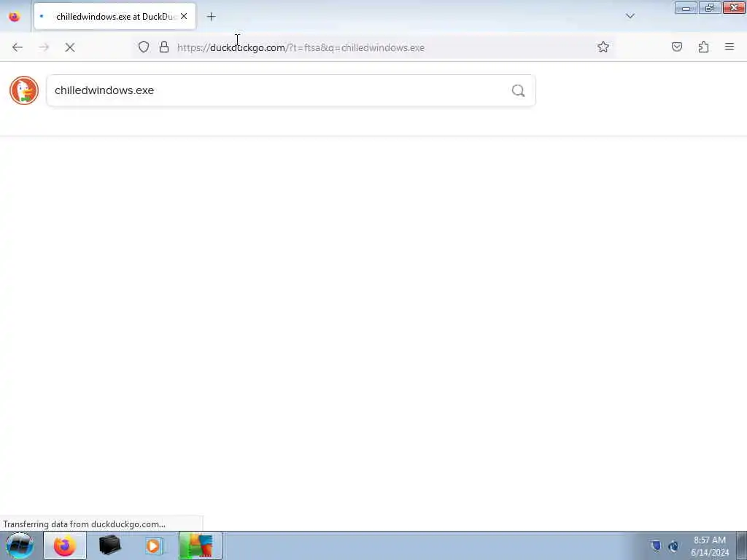747x560 pixels.
Task: Bookmark this page with the star
Action: [603, 47]
